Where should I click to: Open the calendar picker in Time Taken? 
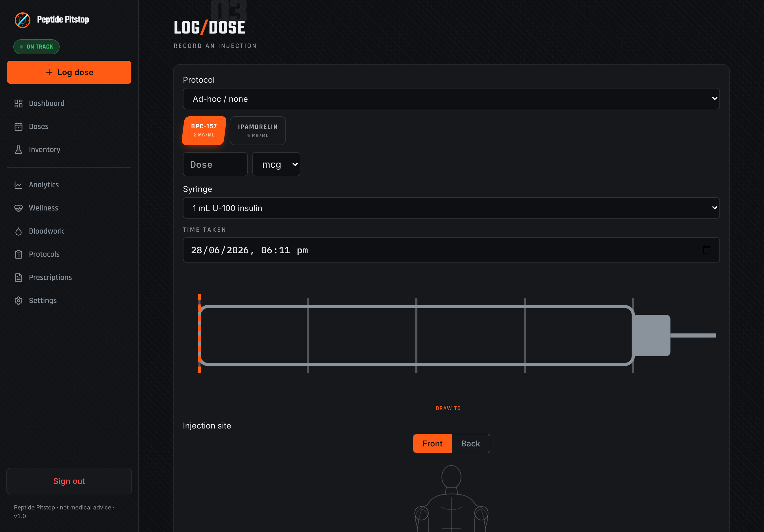[x=706, y=250]
